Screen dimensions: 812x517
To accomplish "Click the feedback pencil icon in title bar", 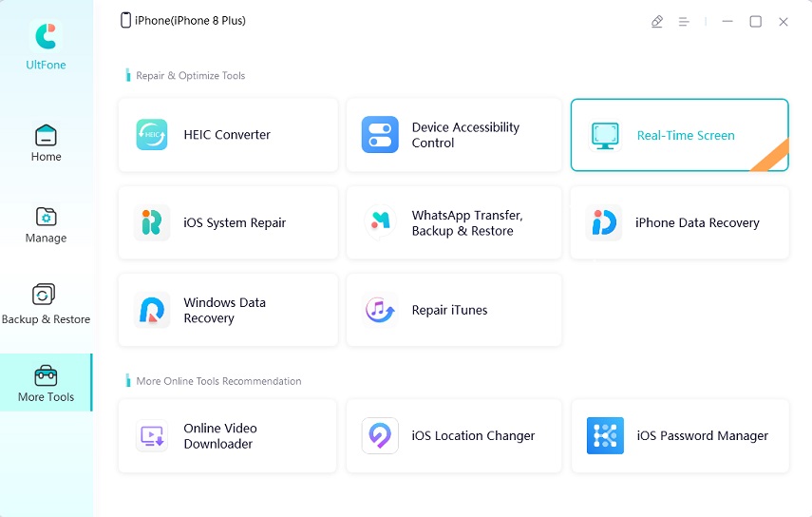I will 656,21.
